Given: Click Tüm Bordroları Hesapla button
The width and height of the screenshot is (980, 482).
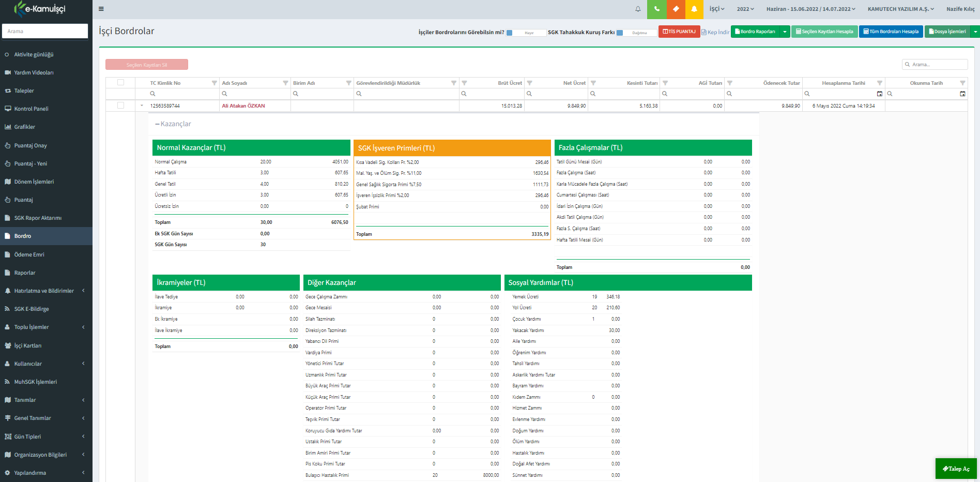Looking at the screenshot, I should (x=891, y=32).
